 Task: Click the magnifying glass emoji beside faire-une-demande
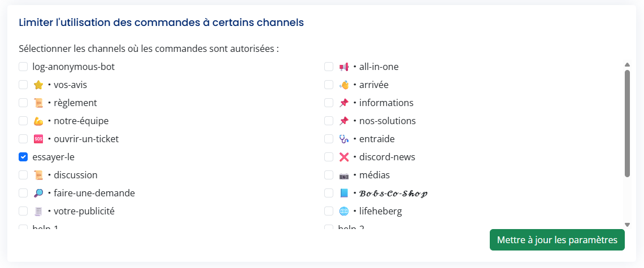click(x=38, y=193)
